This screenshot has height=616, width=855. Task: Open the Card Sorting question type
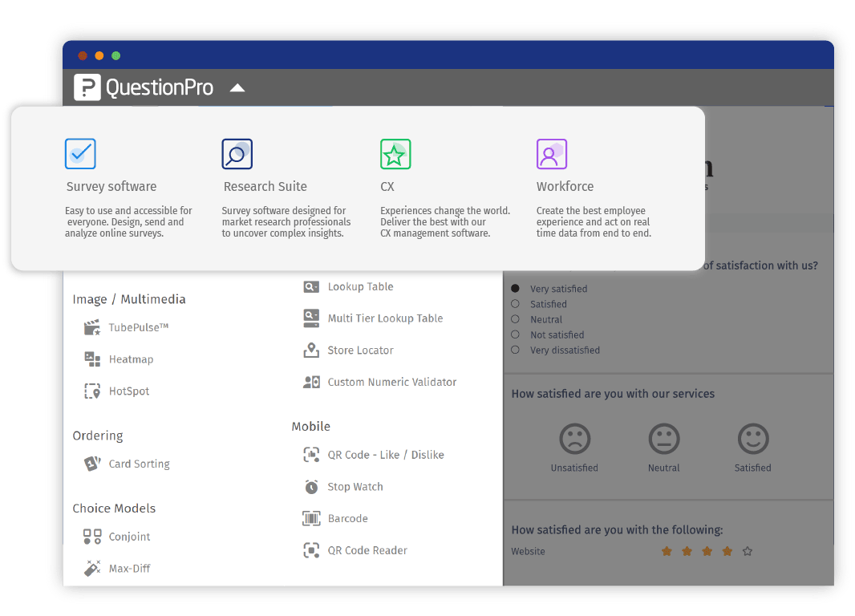pyautogui.click(x=139, y=464)
